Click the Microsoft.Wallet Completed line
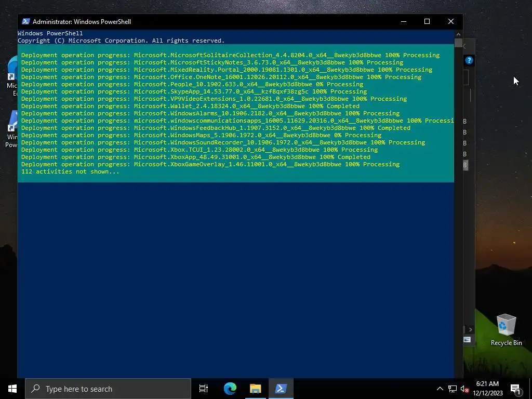This screenshot has width=532, height=399. [x=190, y=106]
